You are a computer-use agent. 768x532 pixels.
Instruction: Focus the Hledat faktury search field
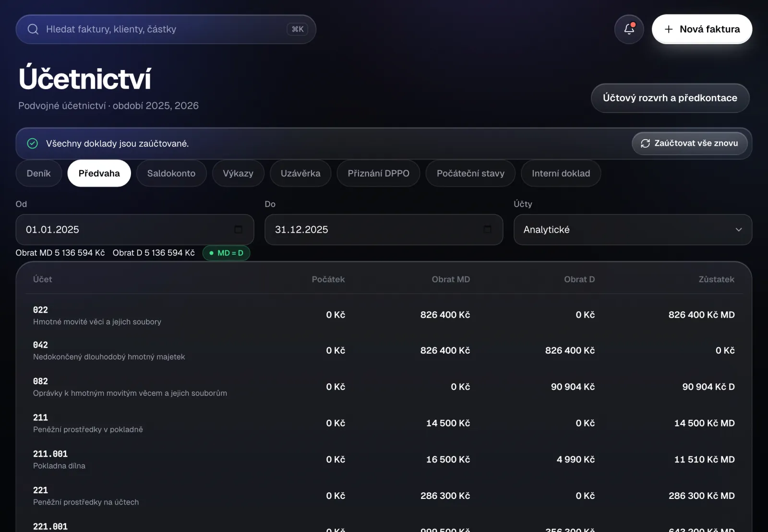tap(166, 29)
